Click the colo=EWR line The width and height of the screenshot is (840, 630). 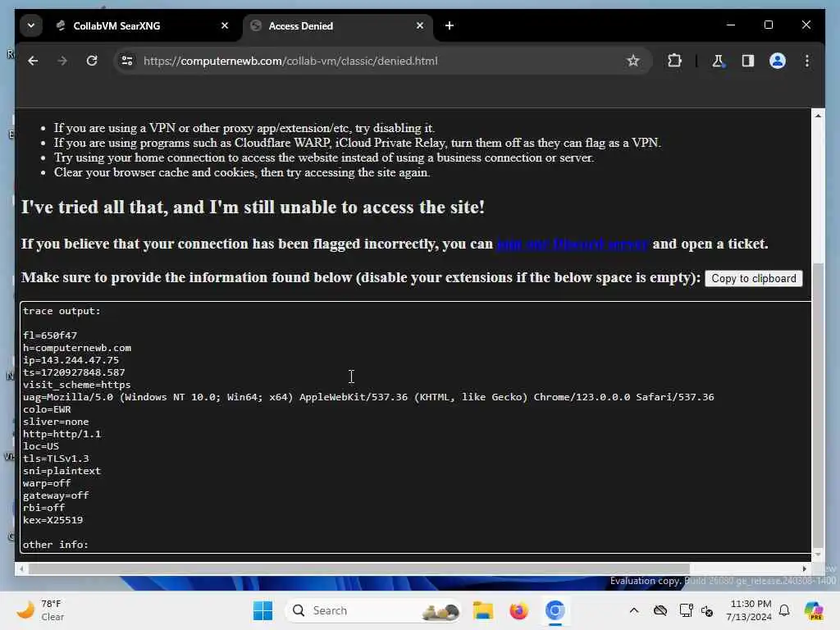(47, 409)
